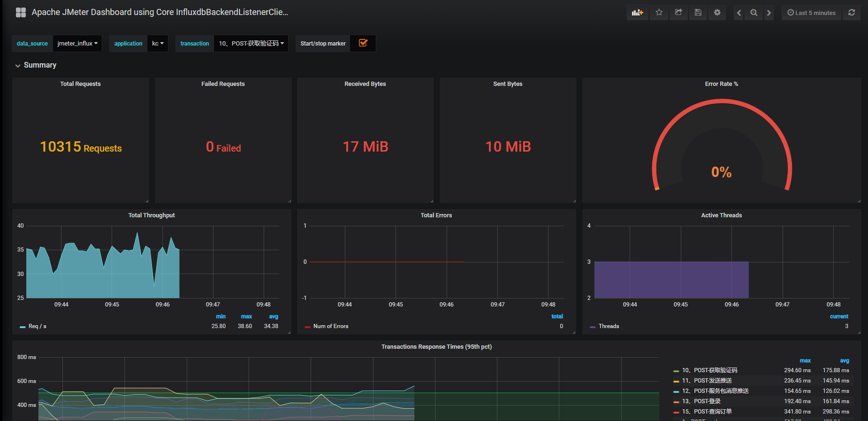Open the Failed Requests panel title menu
Image resolution: width=868 pixels, height=421 pixels.
coord(223,84)
